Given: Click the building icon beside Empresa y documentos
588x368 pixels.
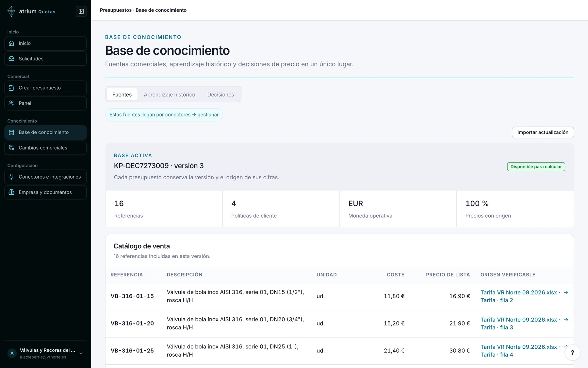Looking at the screenshot, I should pyautogui.click(x=11, y=192).
